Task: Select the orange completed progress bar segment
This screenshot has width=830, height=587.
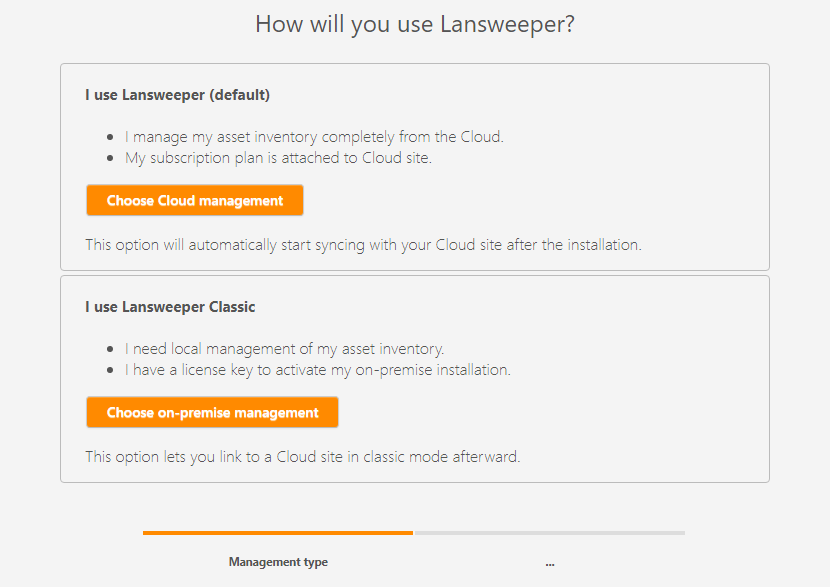Action: (x=277, y=533)
